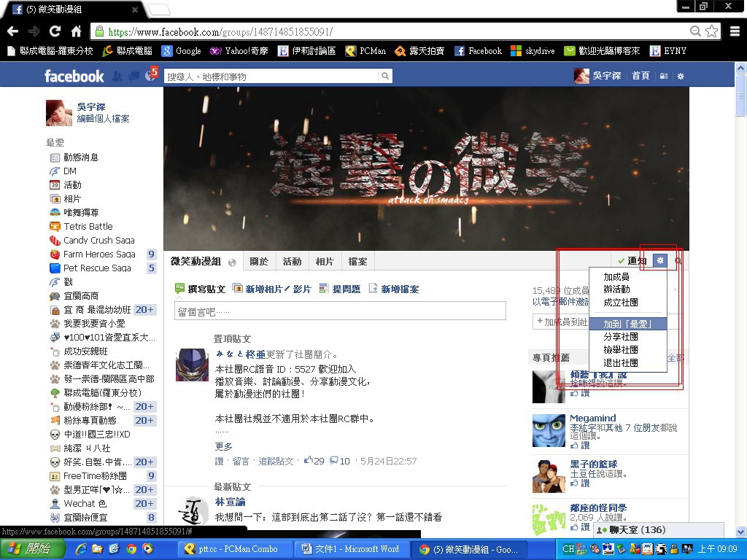Screen dimensions: 747x560
Task: Choose 加到「最愛」 in the group menu
Action: pos(628,324)
